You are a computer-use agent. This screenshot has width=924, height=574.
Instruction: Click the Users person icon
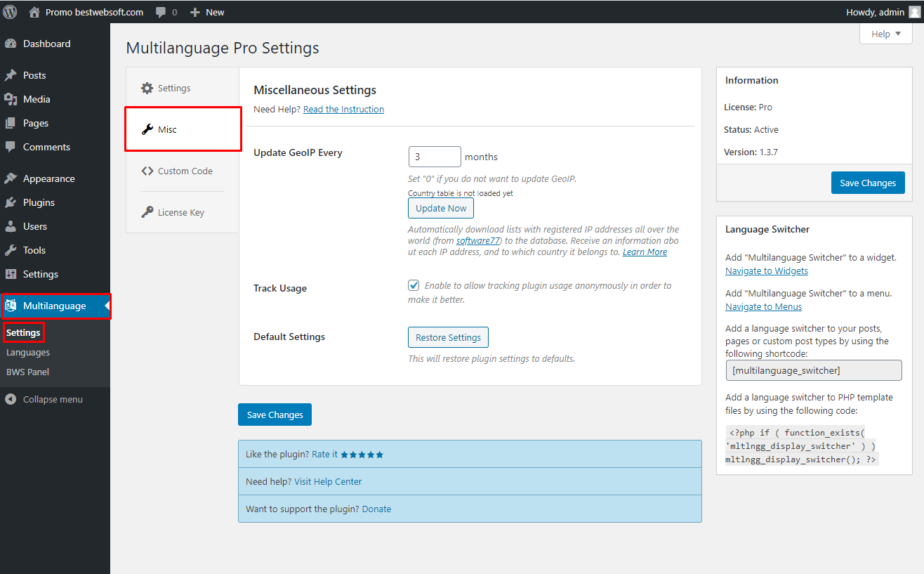point(11,226)
